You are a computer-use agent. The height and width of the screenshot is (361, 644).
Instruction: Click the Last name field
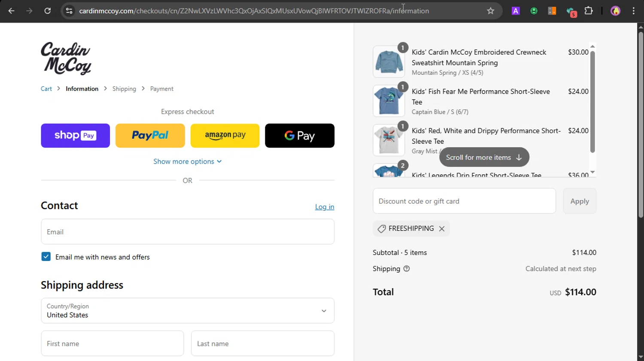(x=263, y=343)
